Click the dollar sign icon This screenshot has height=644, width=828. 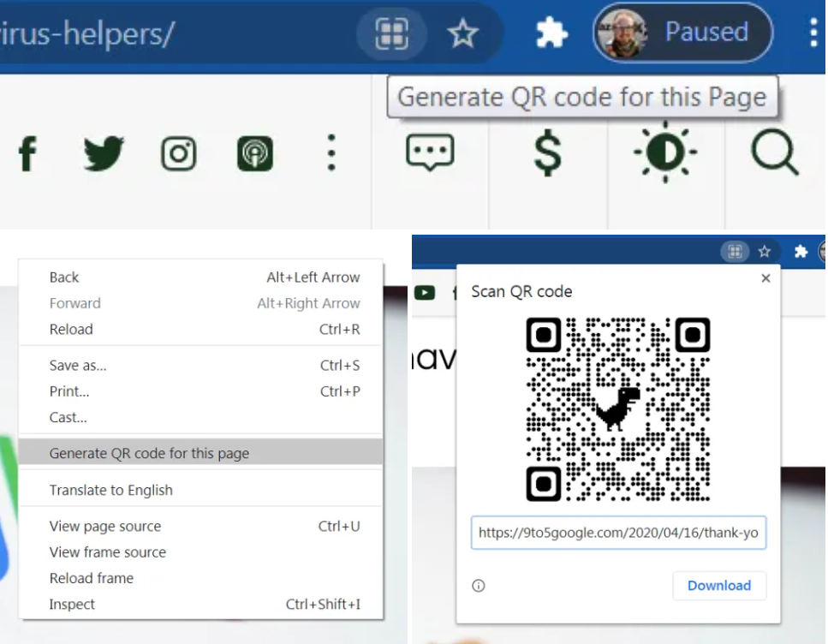pyautogui.click(x=548, y=152)
